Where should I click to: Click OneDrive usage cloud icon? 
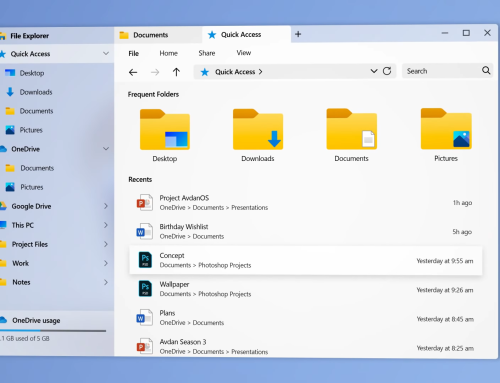(x=3, y=320)
